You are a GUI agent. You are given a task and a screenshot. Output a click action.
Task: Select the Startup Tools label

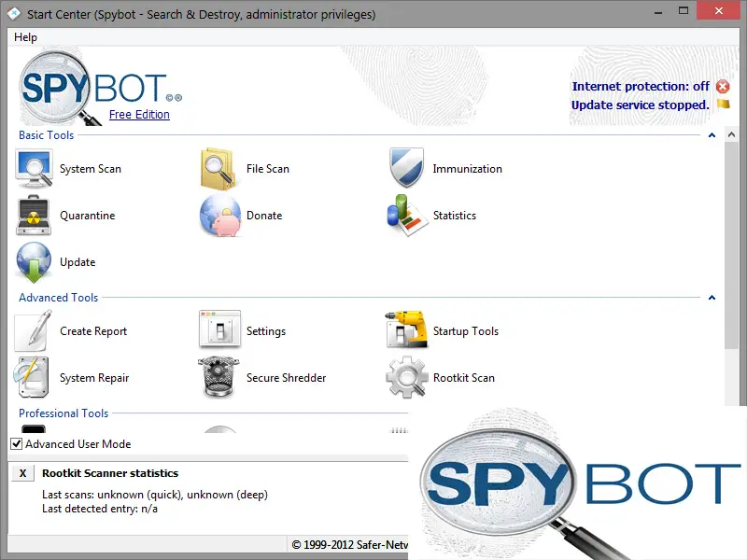[x=465, y=331]
